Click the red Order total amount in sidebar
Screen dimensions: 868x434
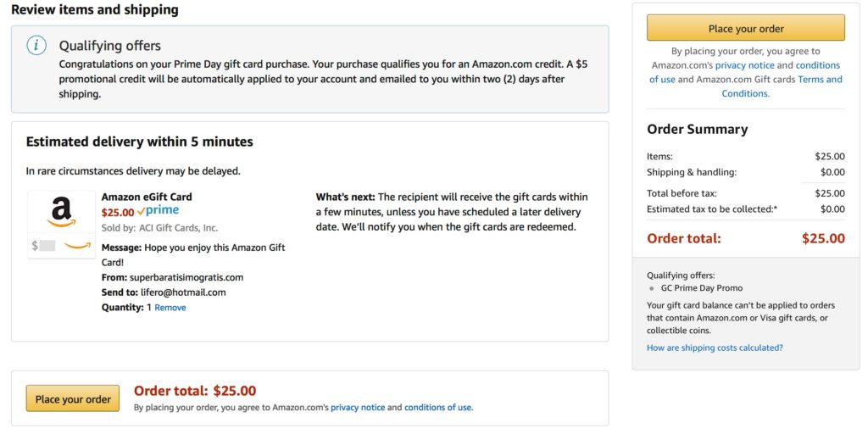[x=823, y=238]
